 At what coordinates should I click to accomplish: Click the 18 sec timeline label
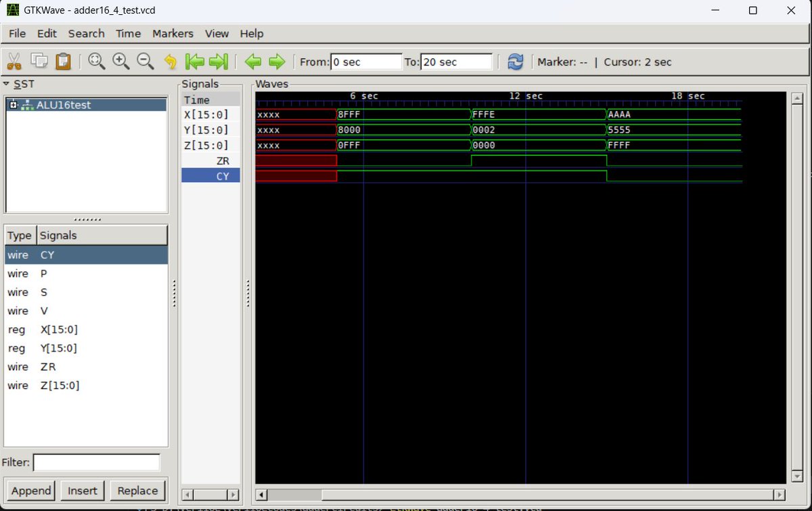[688, 96]
